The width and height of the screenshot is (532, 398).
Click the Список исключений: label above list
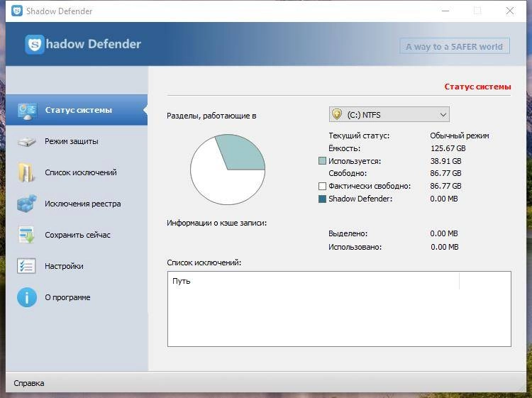coord(204,262)
